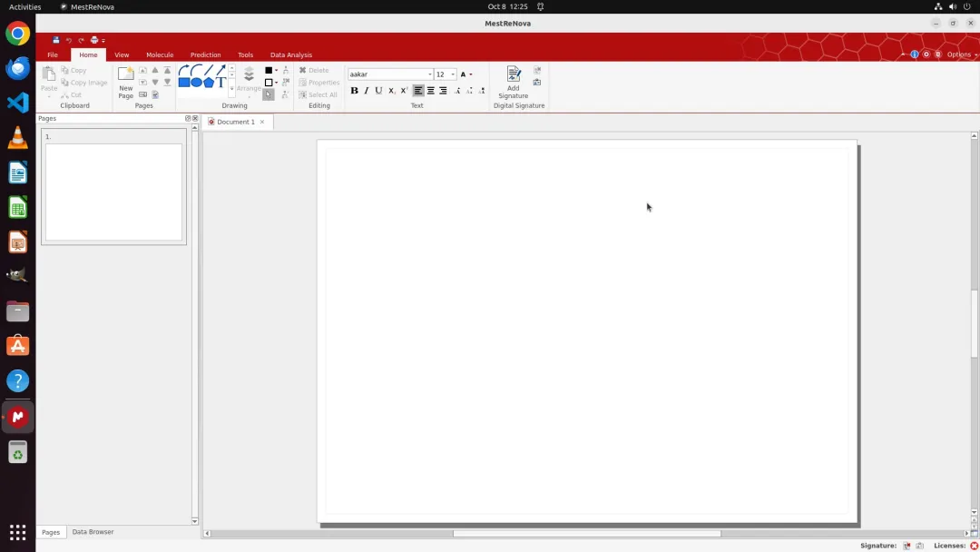Select the rectangle shape tool
980x552 pixels.
click(x=183, y=82)
